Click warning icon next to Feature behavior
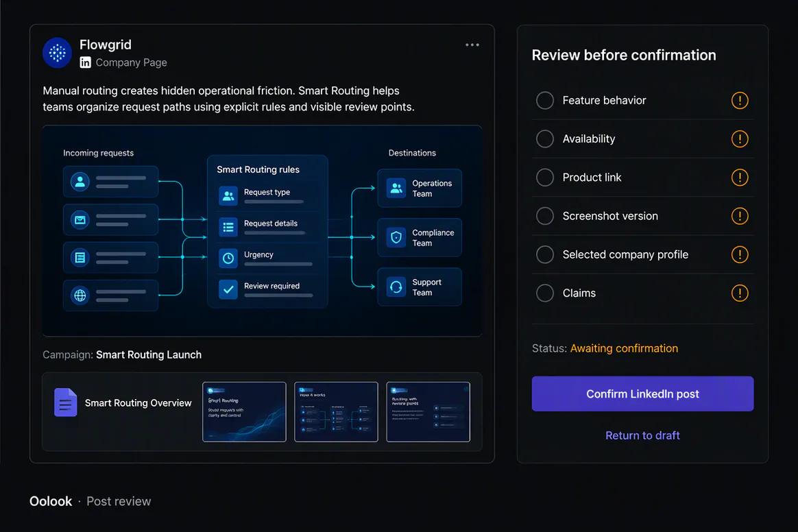The width and height of the screenshot is (798, 532). [740, 100]
